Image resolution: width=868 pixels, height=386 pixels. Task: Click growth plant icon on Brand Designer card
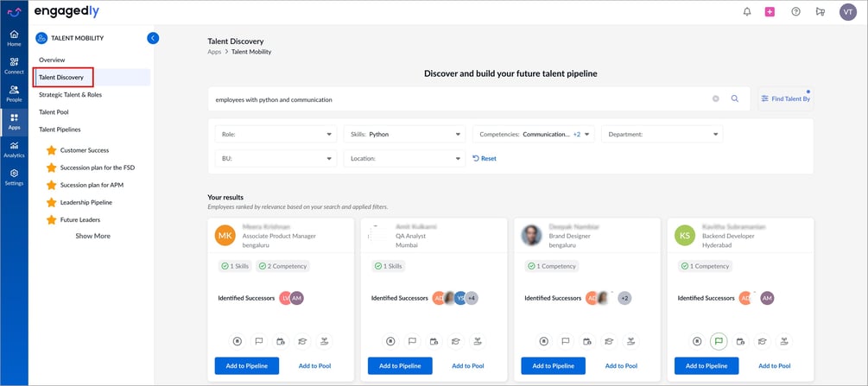(630, 341)
